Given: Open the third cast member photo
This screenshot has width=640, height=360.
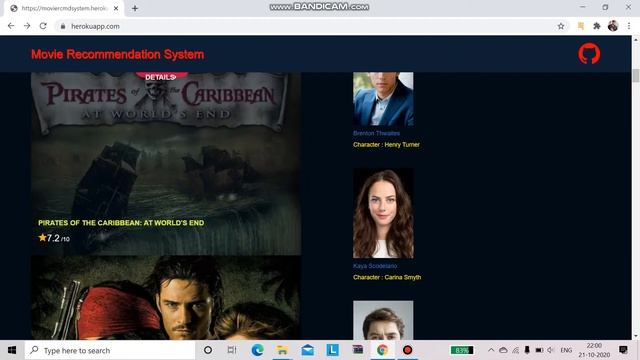Looking at the screenshot, I should [383, 320].
